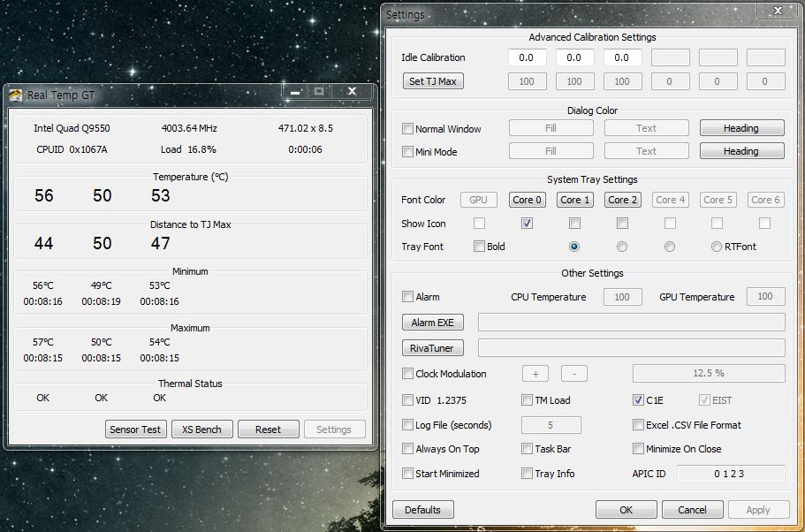Cancel the Settings dialog
Viewport: 805px width, 532px height.
coord(693,510)
